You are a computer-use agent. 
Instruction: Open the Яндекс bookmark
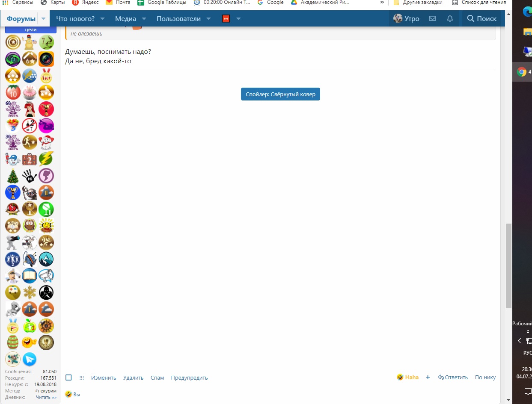pos(85,3)
